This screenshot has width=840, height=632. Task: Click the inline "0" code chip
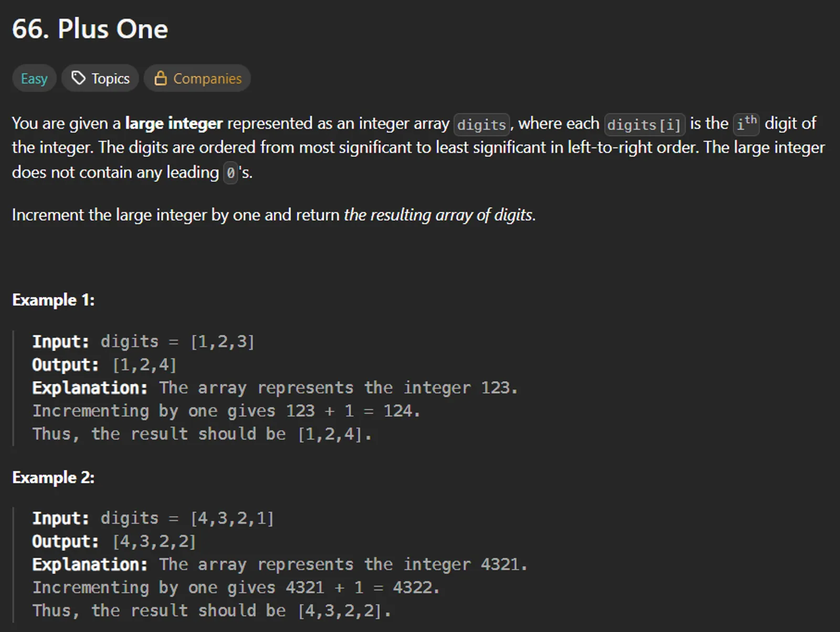point(231,173)
